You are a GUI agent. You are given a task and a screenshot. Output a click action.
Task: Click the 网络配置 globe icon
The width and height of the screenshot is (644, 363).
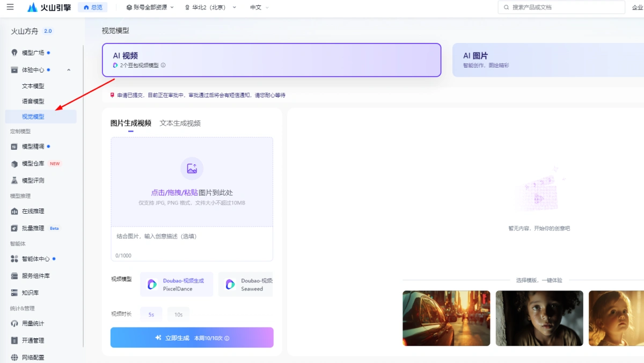click(14, 357)
